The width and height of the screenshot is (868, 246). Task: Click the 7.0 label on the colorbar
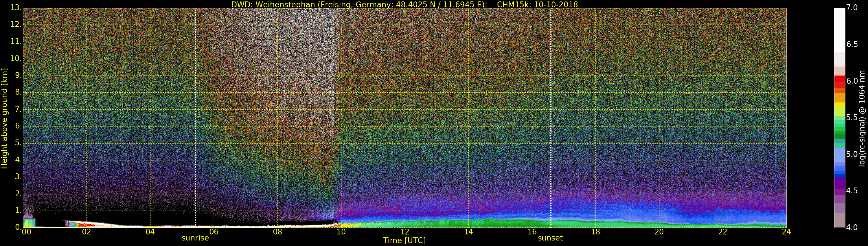tap(852, 8)
